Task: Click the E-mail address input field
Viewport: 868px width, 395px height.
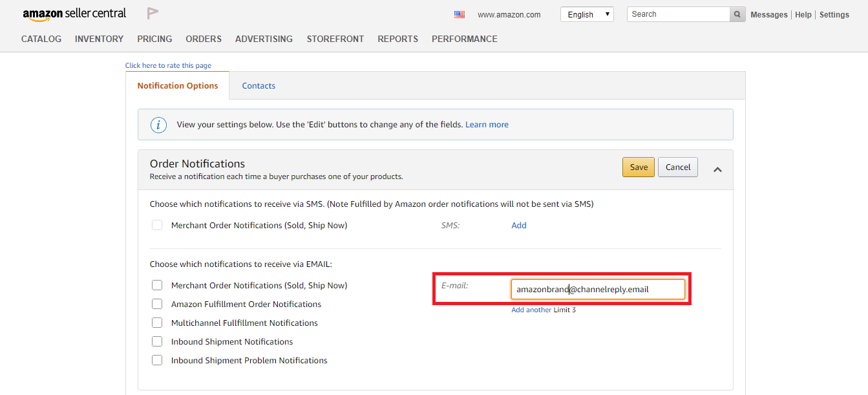Action: pos(598,289)
